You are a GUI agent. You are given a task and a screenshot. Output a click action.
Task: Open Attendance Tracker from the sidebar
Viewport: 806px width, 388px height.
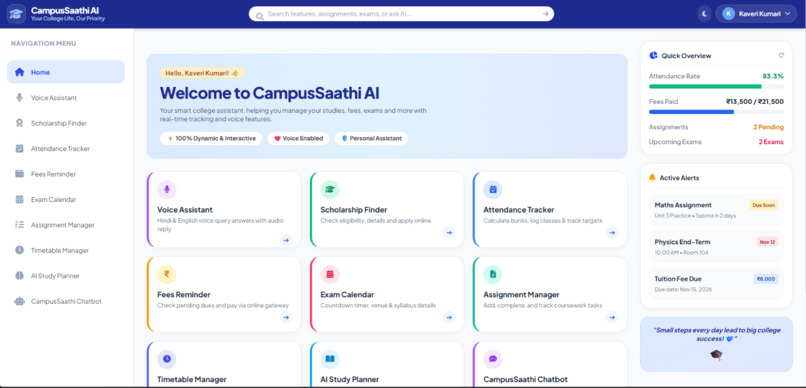click(66, 149)
